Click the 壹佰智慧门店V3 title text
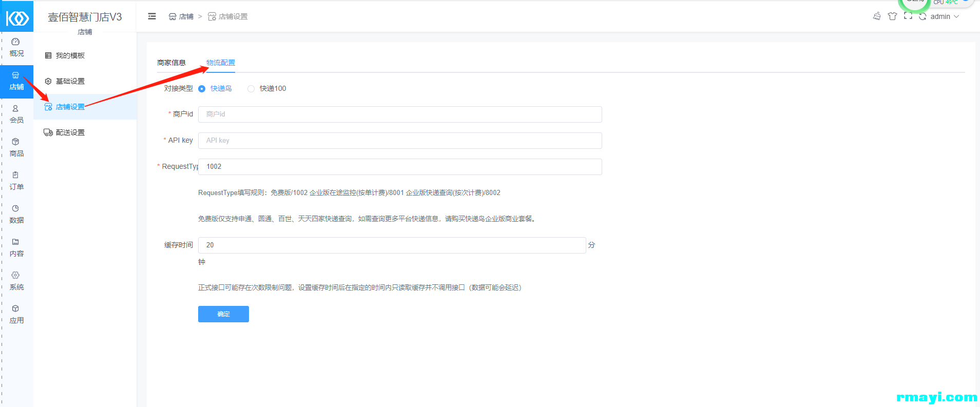 (x=85, y=17)
